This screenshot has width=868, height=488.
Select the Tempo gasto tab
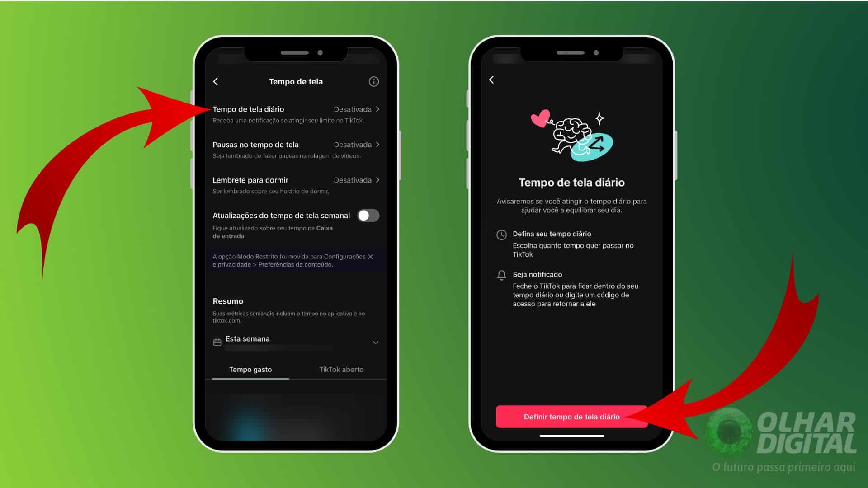click(251, 370)
